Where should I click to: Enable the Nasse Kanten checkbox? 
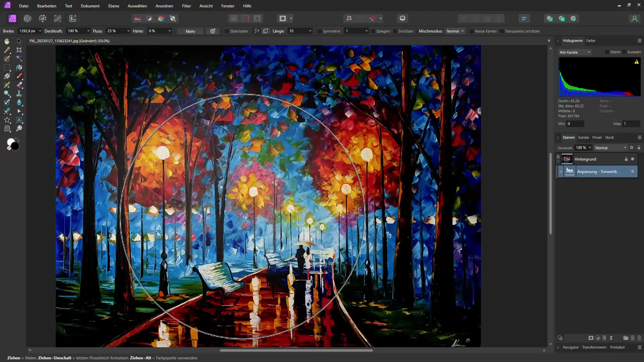click(472, 31)
